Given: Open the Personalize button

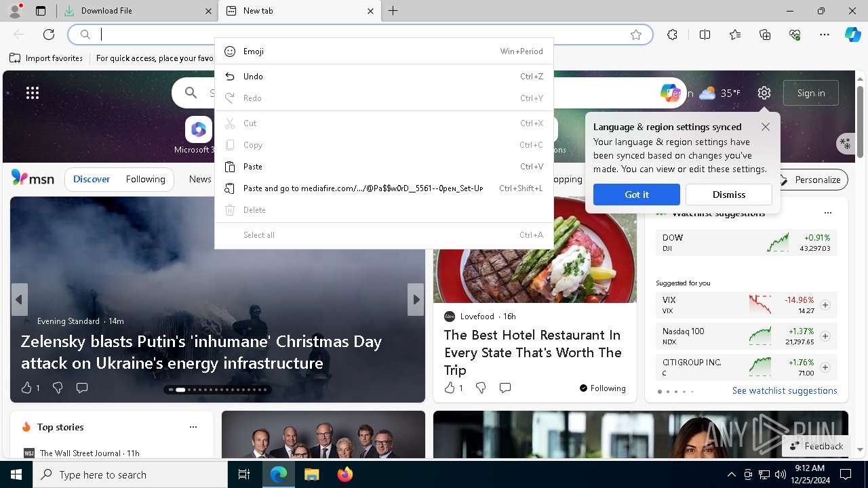Looking at the screenshot, I should coord(811,180).
